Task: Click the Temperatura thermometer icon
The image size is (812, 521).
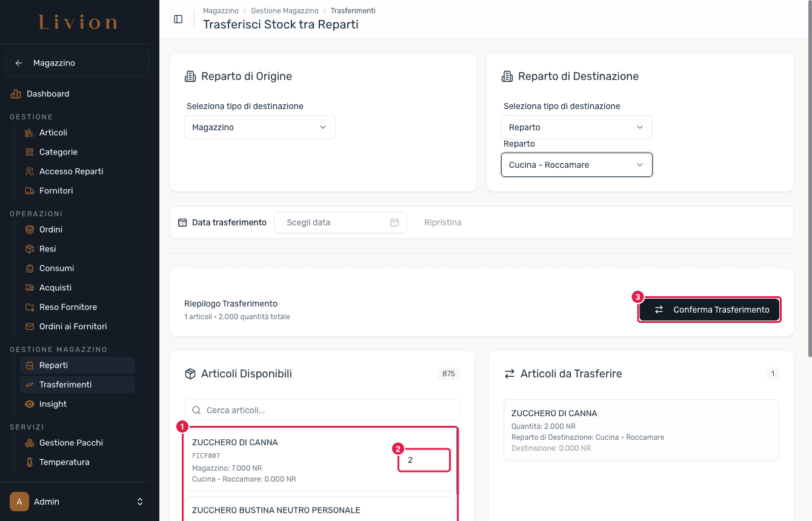Action: (x=30, y=462)
